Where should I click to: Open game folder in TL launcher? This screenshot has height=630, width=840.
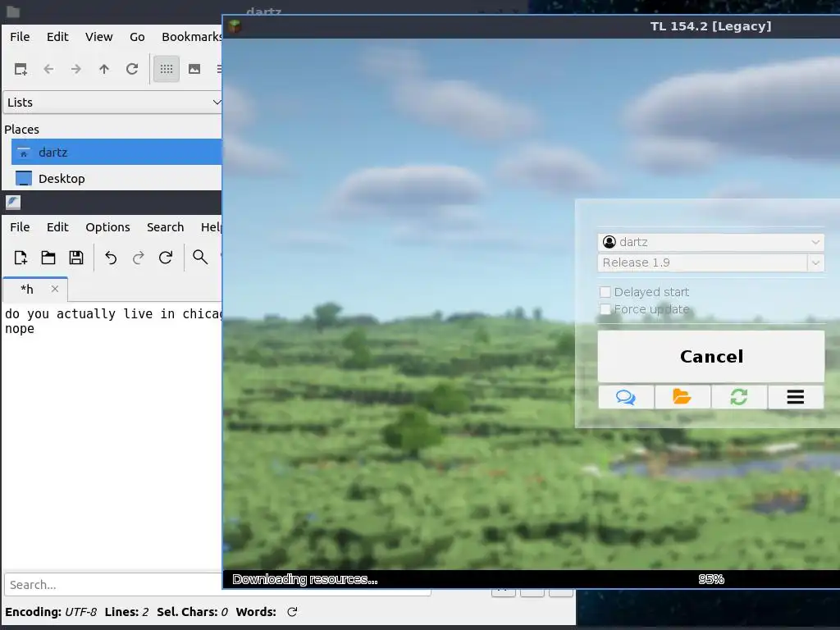click(682, 397)
